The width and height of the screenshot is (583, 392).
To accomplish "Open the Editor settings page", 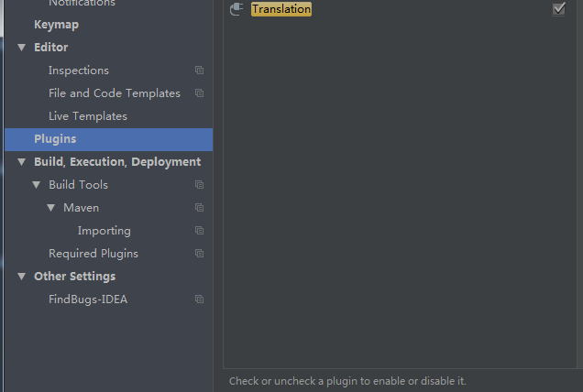I will 51,48.
